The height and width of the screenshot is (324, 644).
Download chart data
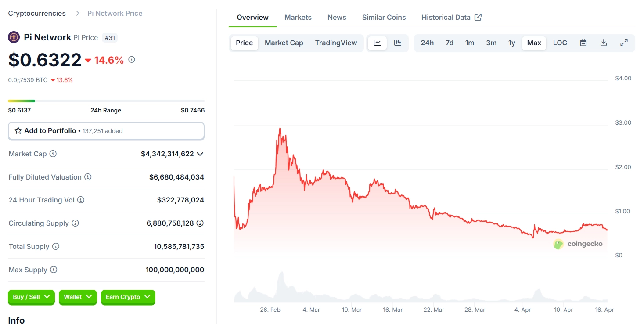(604, 43)
